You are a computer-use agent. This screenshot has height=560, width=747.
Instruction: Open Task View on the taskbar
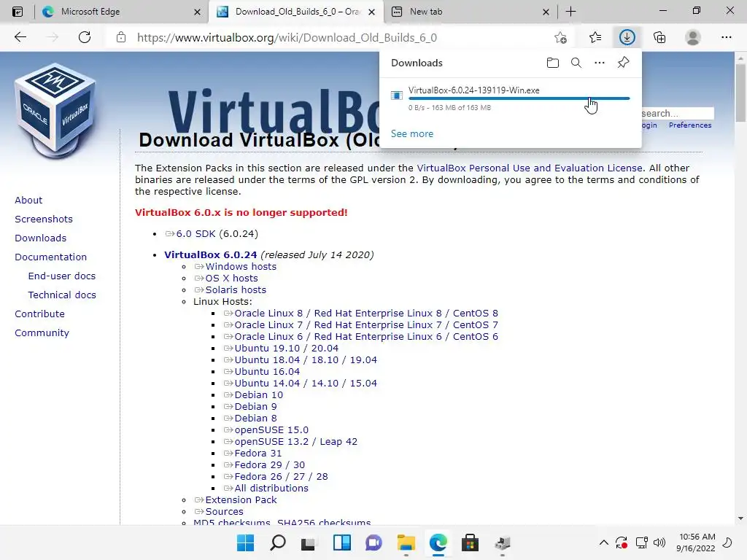click(309, 542)
